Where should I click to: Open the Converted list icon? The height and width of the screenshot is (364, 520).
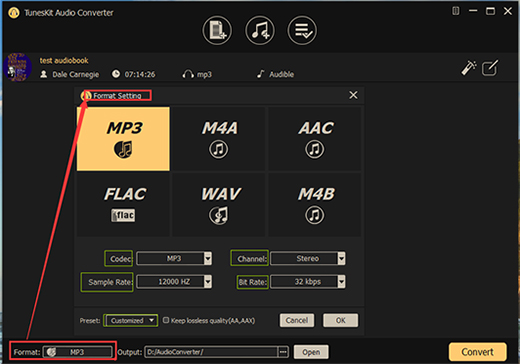[302, 30]
